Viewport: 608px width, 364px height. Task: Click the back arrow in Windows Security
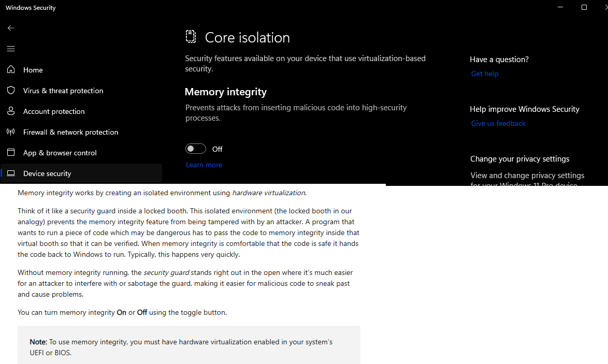11,28
